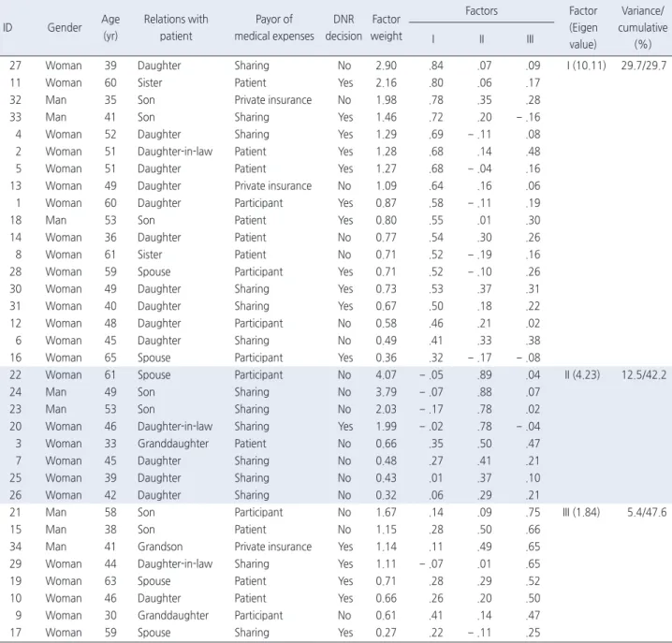
Task: Select the 'Variance/ cumulative (%)' header
Action: (642, 28)
